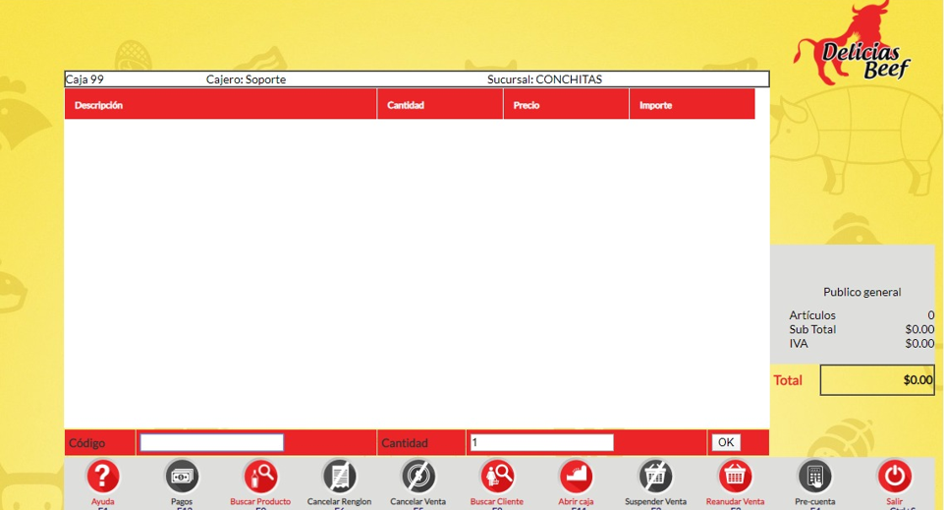Click the Delicias Beef logo

853,45
